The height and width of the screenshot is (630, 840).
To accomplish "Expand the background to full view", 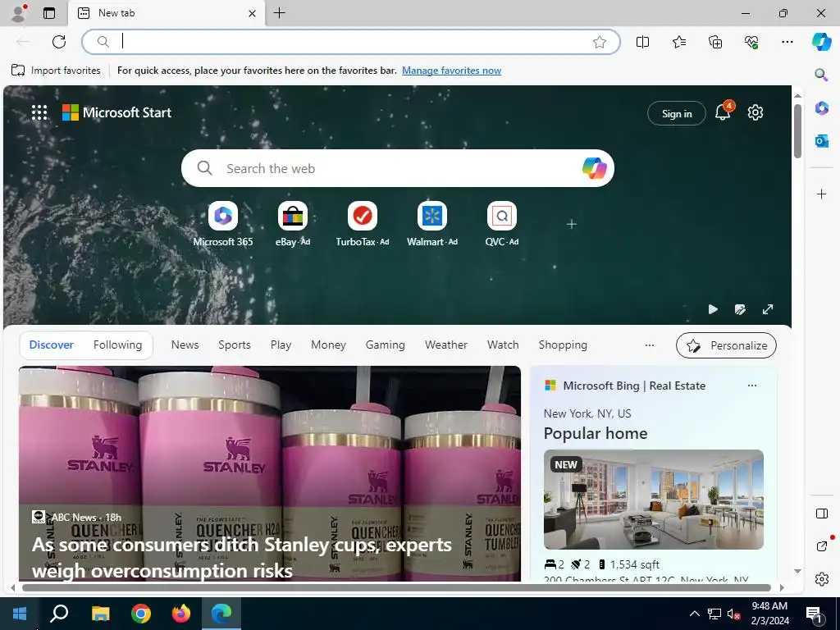I will point(768,309).
